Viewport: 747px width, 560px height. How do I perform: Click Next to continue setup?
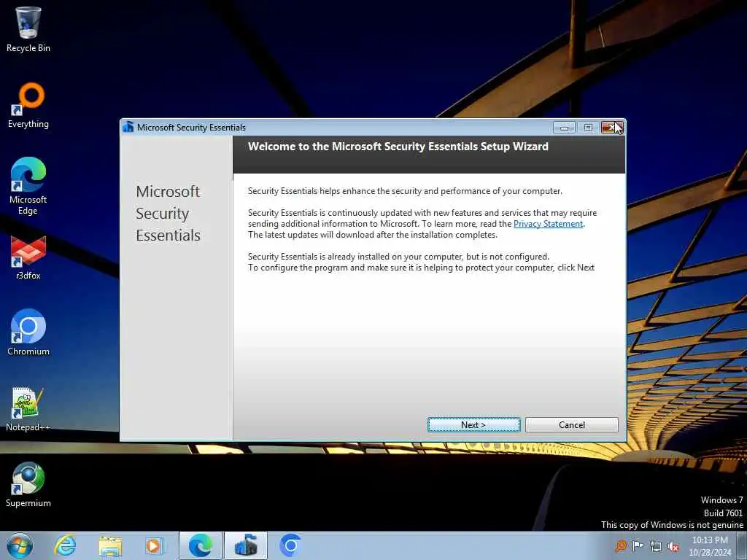(x=473, y=425)
